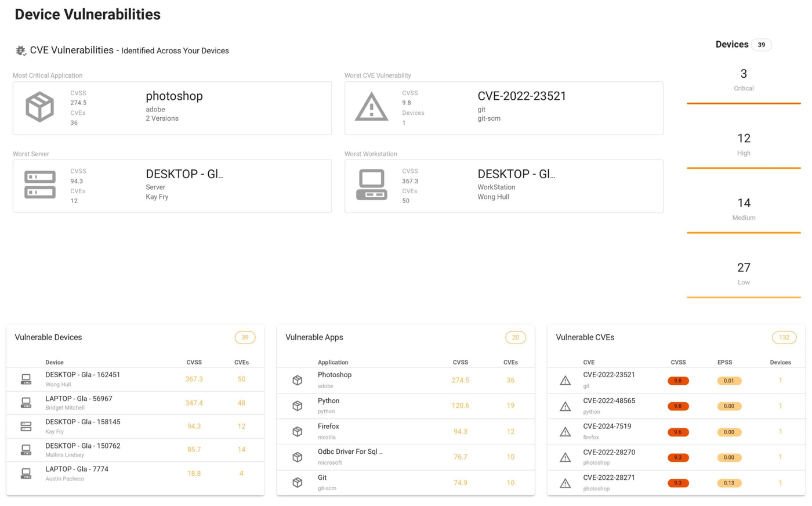812x506 pixels.
Task: Click the cube icon next to Photoshop app row
Action: click(x=298, y=380)
